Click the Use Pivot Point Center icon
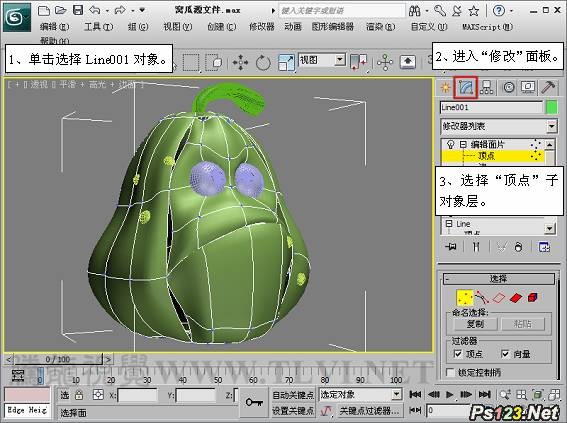This screenshot has width=567, height=423. click(358, 62)
